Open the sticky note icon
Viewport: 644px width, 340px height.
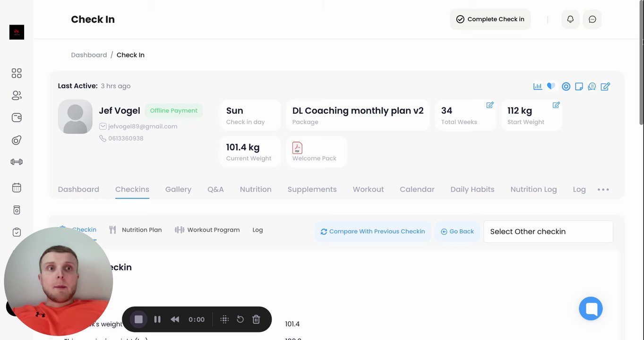pyautogui.click(x=579, y=86)
